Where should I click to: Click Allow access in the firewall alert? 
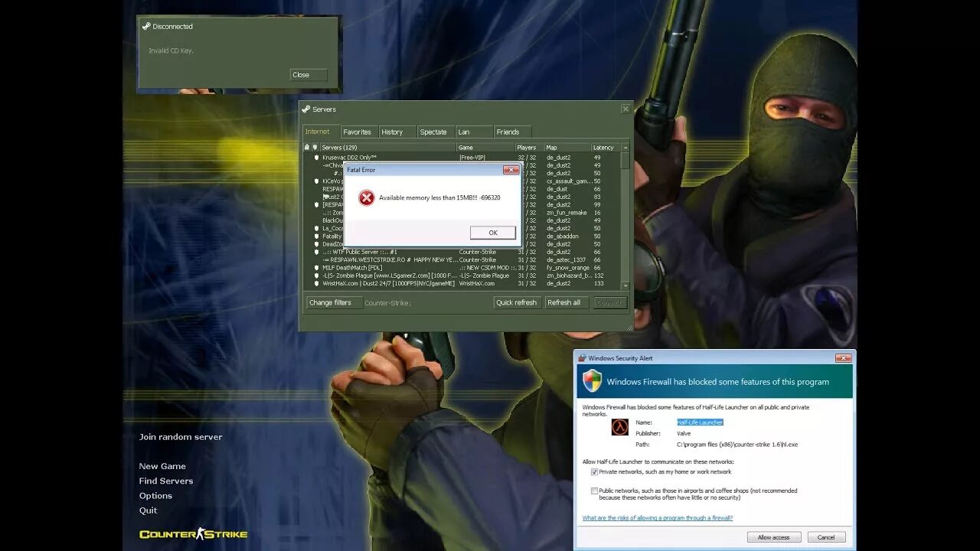(x=774, y=537)
